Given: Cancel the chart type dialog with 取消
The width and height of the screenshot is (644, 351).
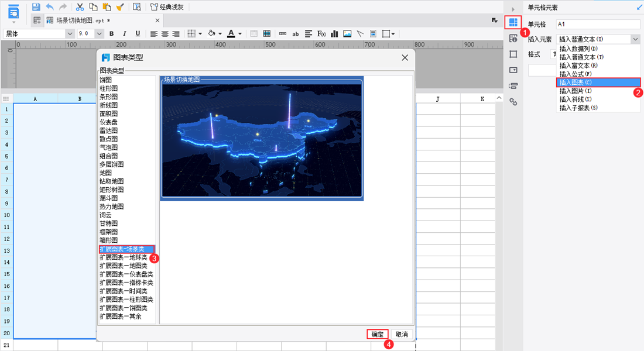Looking at the screenshot, I should pyautogui.click(x=402, y=334).
